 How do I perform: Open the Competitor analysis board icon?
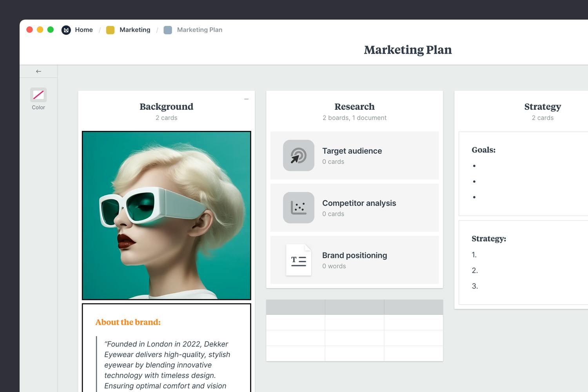point(298,208)
